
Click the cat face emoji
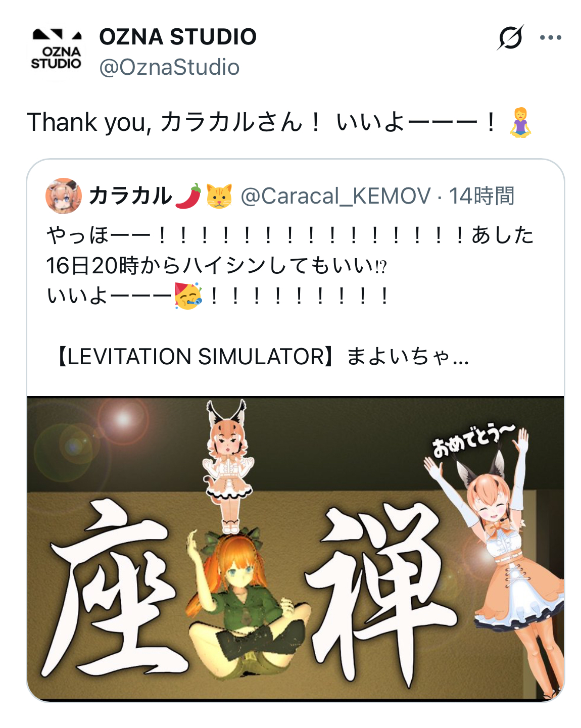219,196
